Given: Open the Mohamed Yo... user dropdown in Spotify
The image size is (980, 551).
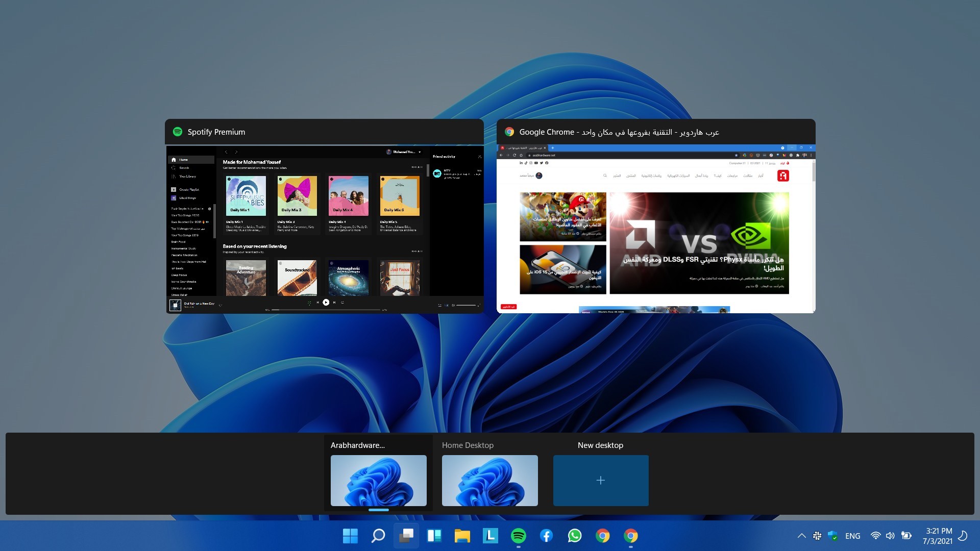Looking at the screenshot, I should tap(404, 152).
